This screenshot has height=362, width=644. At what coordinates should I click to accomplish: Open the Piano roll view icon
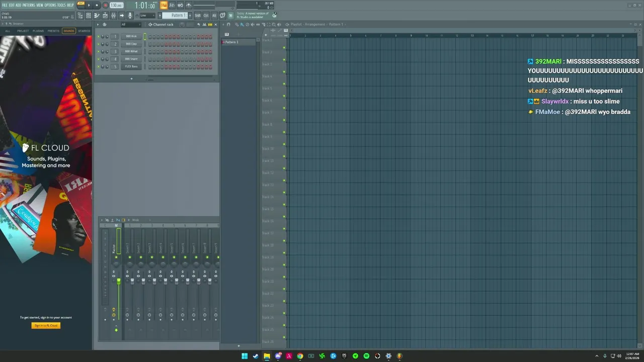(x=97, y=16)
